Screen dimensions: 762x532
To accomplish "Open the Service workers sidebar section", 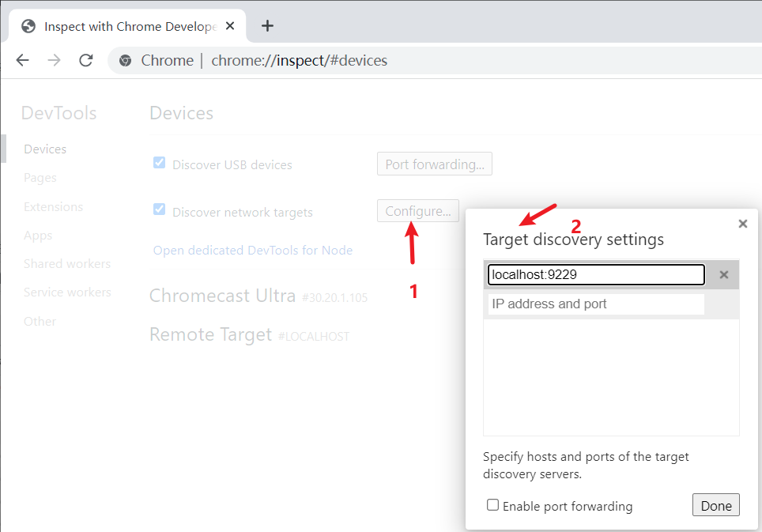I will pos(67,292).
